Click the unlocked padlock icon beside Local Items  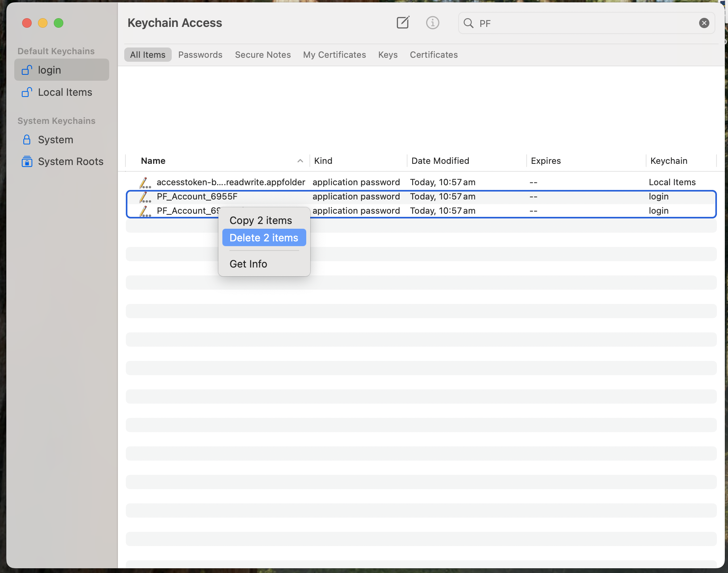tap(27, 92)
